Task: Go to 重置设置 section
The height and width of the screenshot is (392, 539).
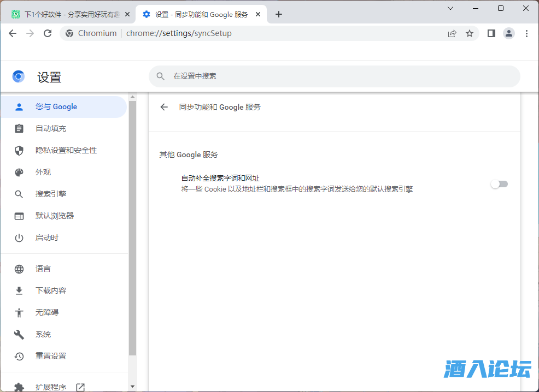Action: coord(51,356)
